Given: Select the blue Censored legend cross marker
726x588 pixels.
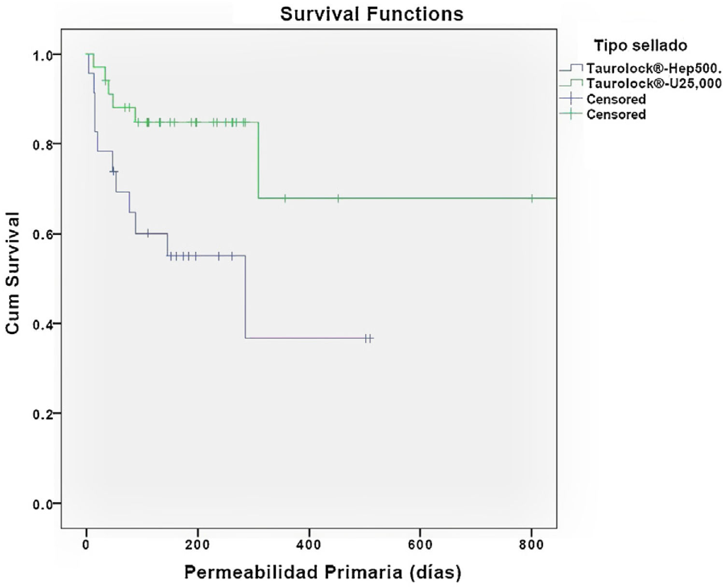Looking at the screenshot, I should 571,99.
